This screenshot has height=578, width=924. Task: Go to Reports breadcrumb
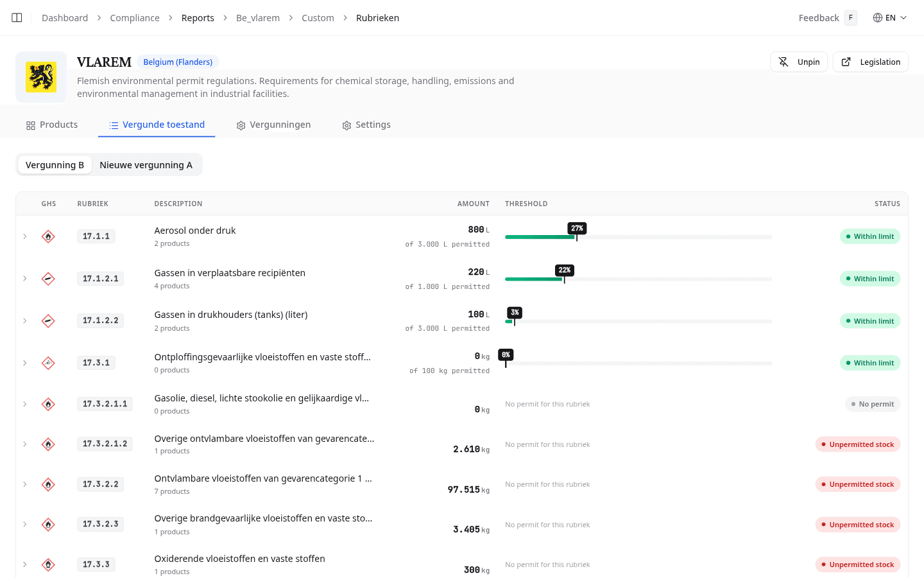click(x=198, y=18)
